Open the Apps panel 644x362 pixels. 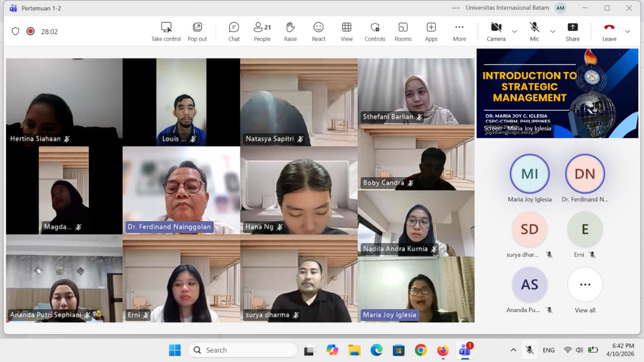pyautogui.click(x=431, y=31)
